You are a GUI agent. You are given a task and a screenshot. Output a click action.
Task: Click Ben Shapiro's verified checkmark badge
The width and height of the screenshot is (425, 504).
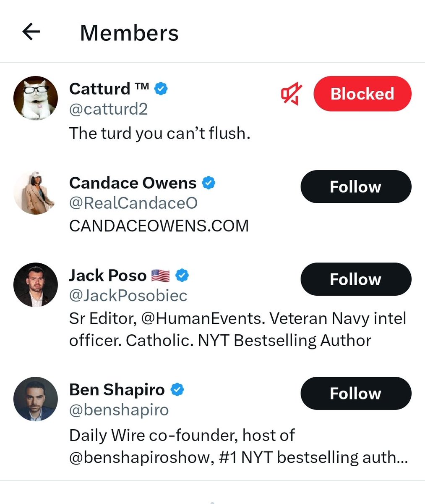(x=177, y=390)
